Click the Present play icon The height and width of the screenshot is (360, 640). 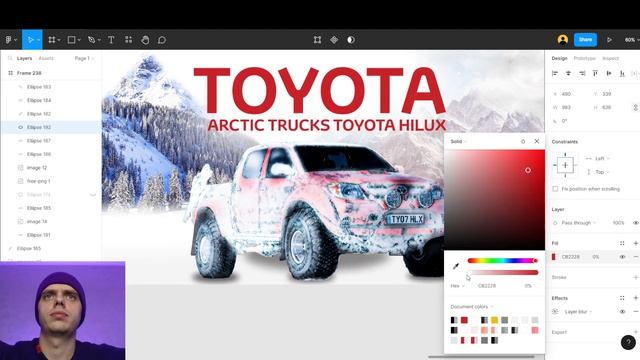click(609, 40)
